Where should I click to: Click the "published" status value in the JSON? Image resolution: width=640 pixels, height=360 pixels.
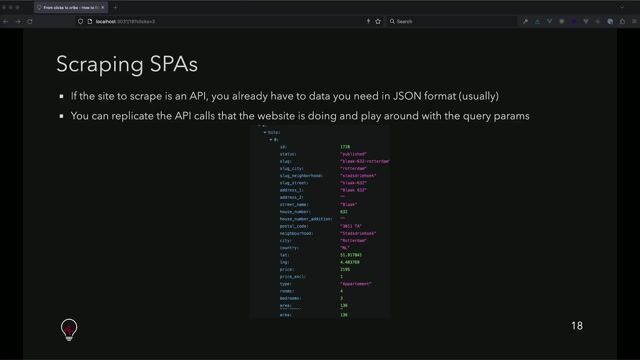click(353, 154)
